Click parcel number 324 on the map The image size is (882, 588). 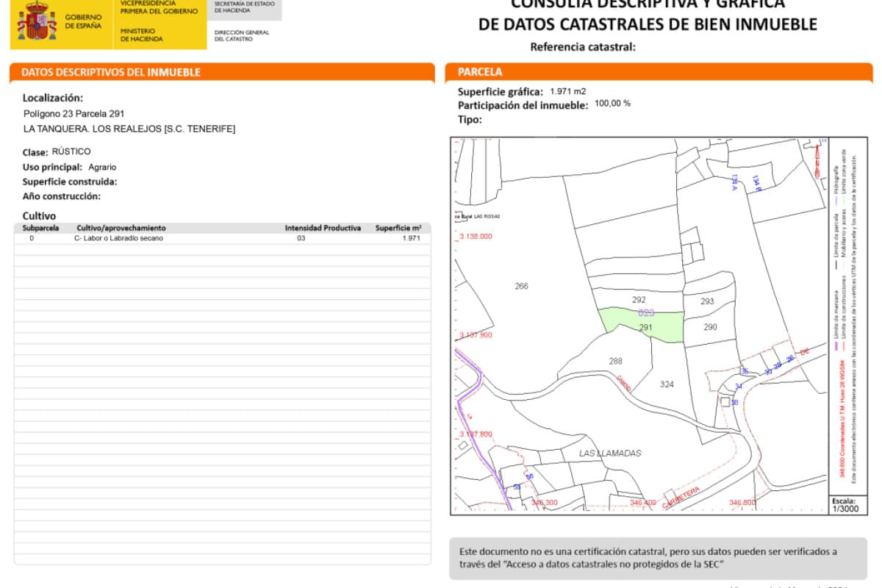pyautogui.click(x=667, y=384)
